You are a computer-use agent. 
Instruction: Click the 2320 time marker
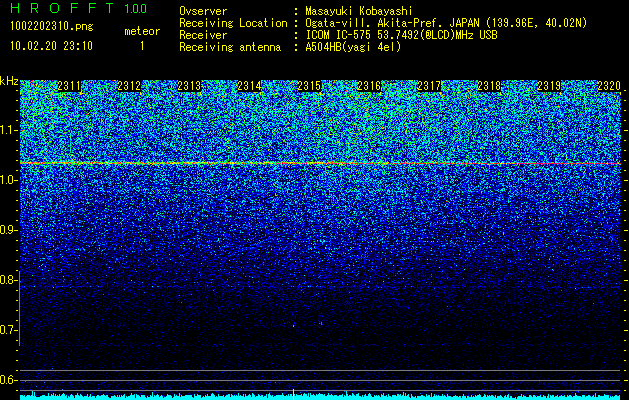[609, 86]
